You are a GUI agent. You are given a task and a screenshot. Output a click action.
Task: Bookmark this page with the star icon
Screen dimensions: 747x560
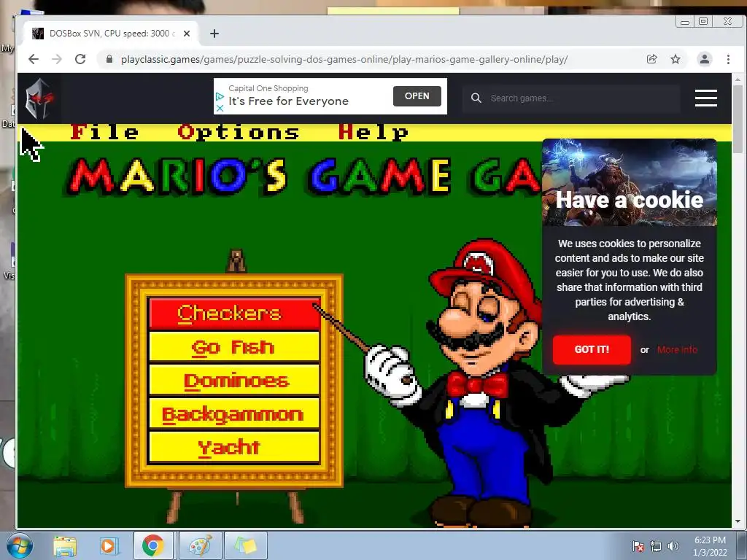click(676, 59)
